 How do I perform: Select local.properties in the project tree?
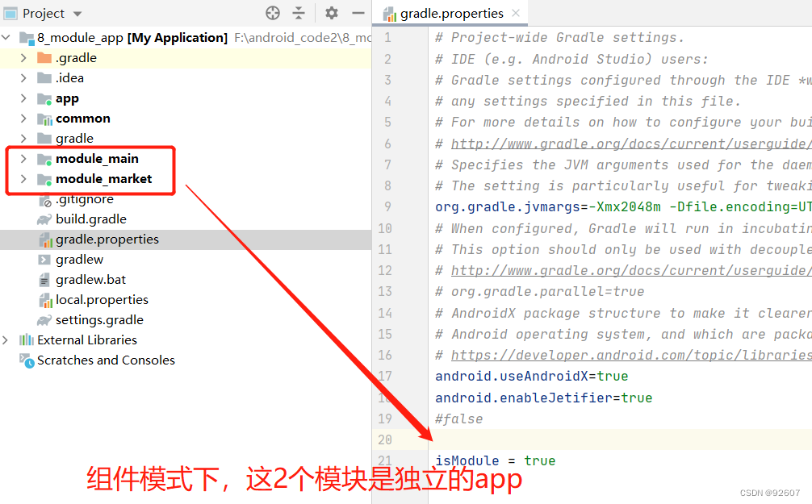coord(102,300)
